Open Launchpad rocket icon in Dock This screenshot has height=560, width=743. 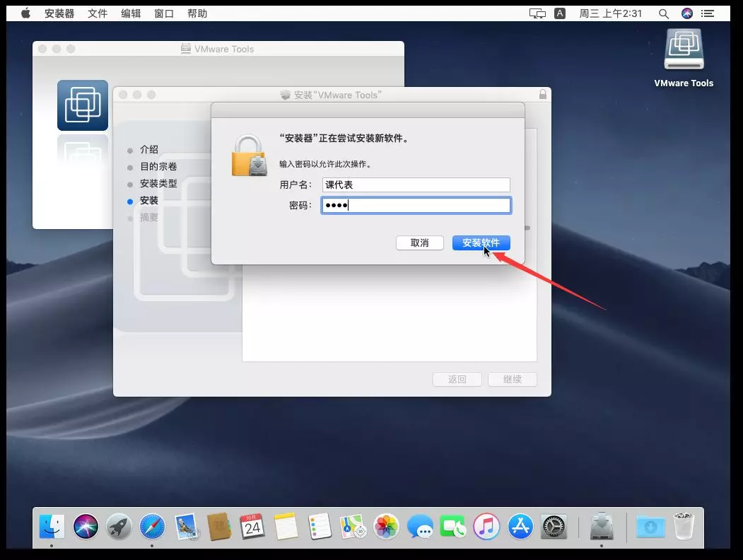[x=119, y=526]
